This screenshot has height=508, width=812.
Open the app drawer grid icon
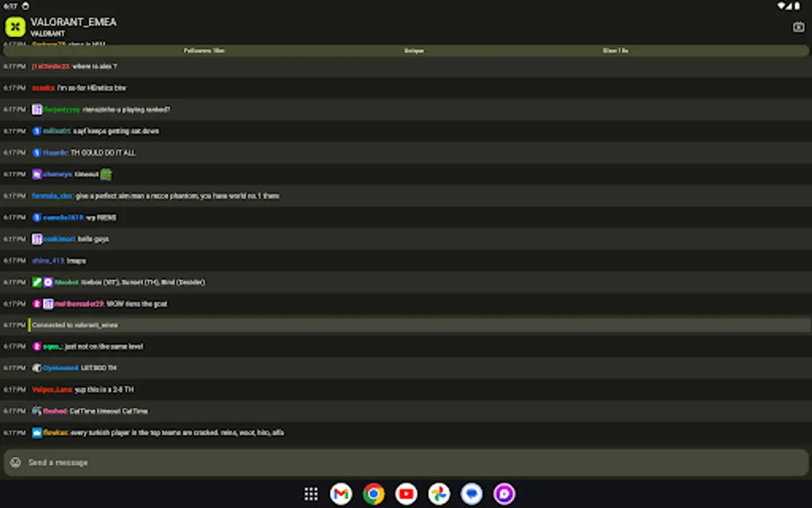click(311, 494)
